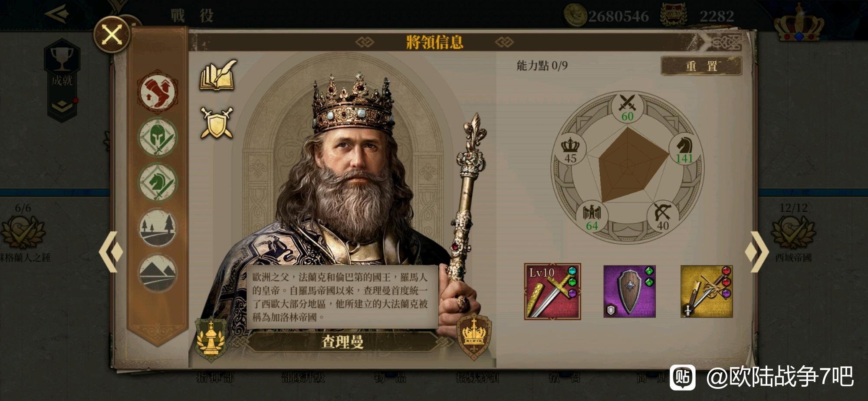Show previous general with left arrow
This screenshot has width=868, height=401.
point(111,252)
